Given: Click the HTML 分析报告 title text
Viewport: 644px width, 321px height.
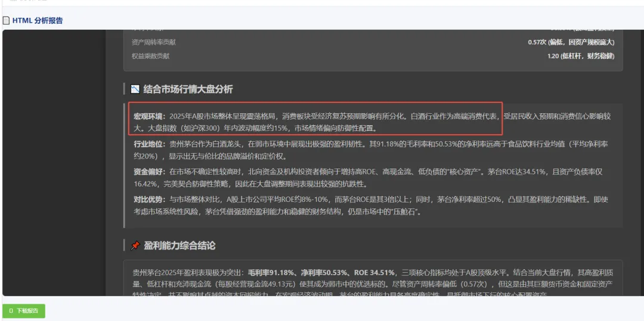Looking at the screenshot, I should point(38,20).
